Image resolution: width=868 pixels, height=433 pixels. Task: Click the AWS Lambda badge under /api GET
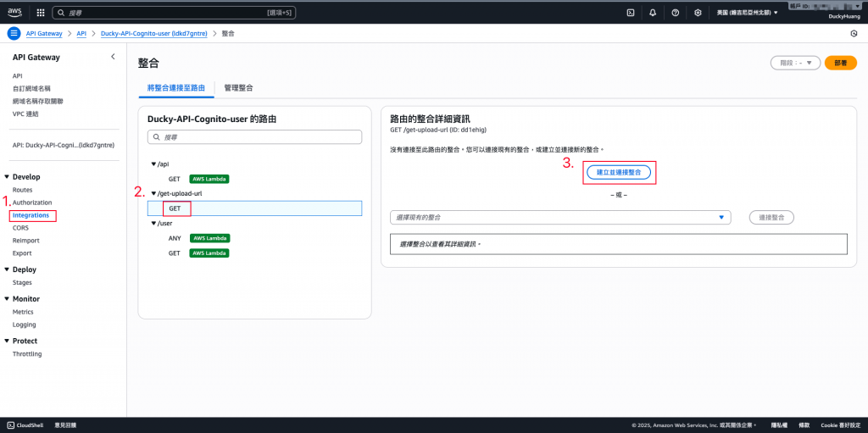tap(210, 179)
